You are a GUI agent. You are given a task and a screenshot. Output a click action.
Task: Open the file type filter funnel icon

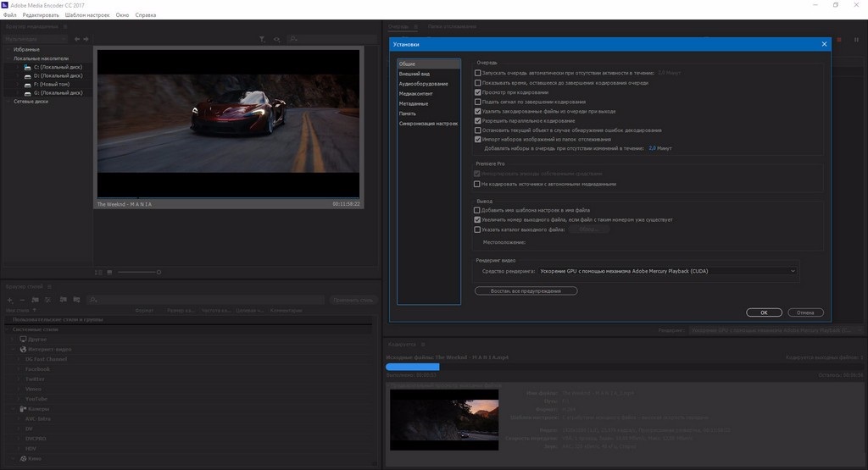click(x=262, y=39)
